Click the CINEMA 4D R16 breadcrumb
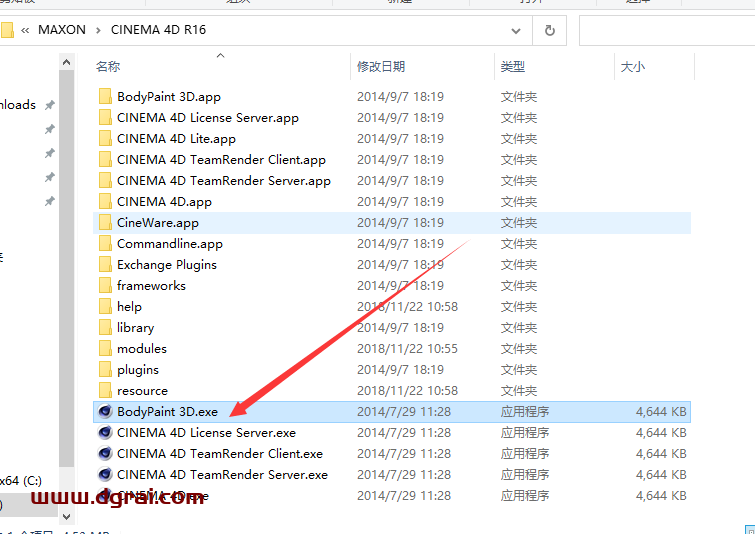Viewport: 755px width, 534px height. pyautogui.click(x=158, y=30)
